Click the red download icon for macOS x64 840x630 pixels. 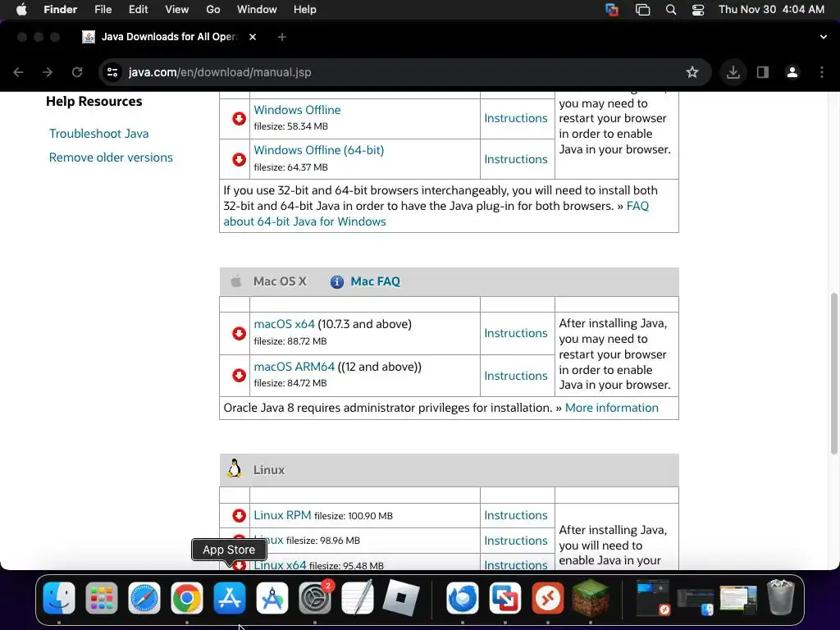tap(239, 333)
